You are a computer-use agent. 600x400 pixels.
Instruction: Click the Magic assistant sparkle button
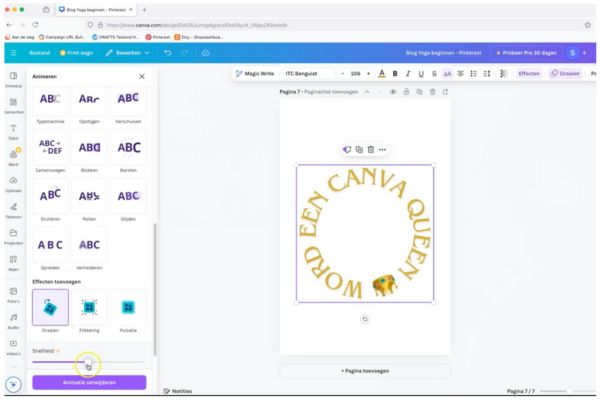(x=13, y=384)
